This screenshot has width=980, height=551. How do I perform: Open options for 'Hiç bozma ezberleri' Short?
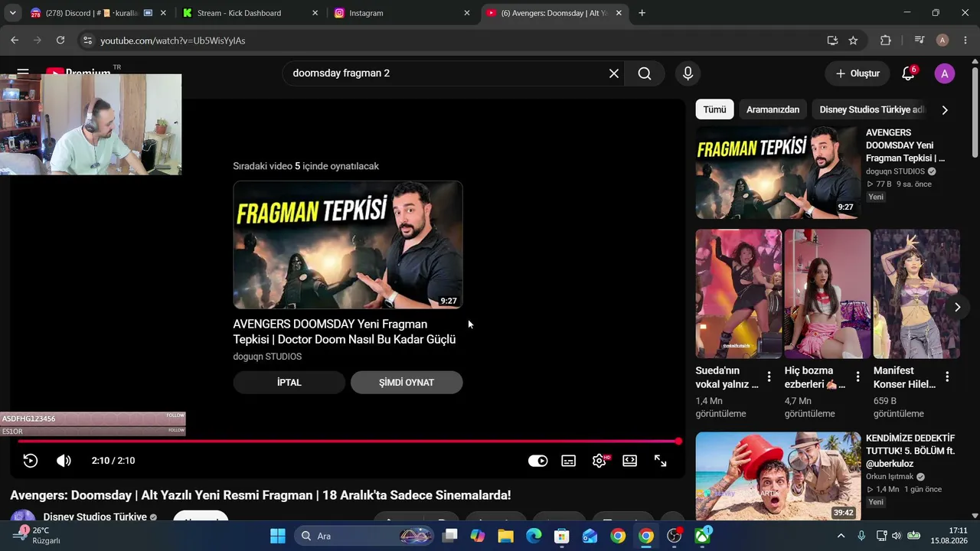(858, 377)
